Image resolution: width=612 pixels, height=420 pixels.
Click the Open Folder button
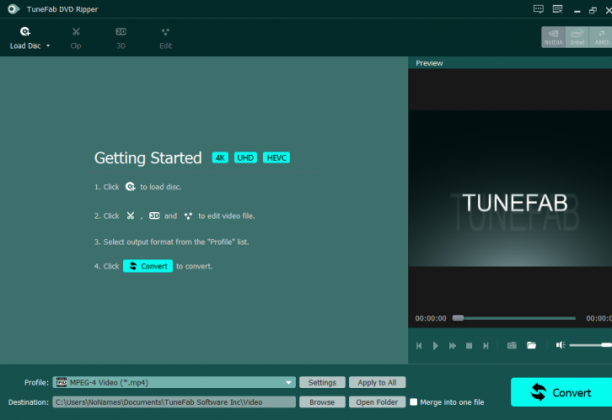point(377,402)
